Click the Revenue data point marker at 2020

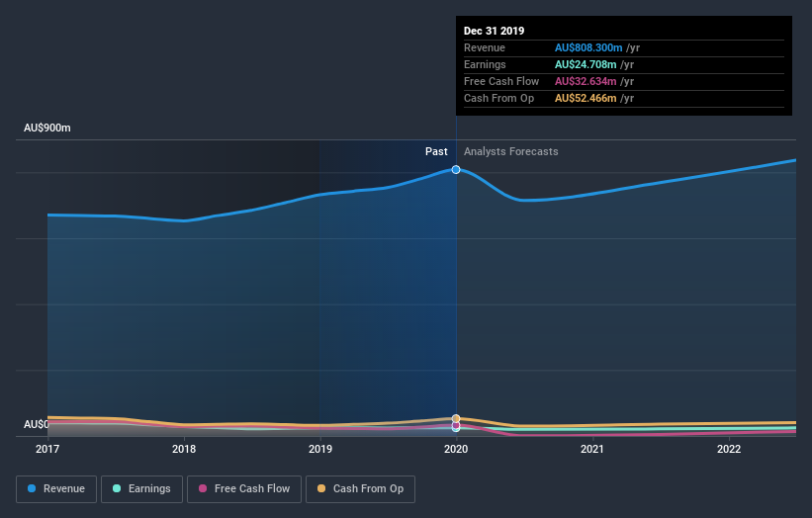(x=456, y=170)
